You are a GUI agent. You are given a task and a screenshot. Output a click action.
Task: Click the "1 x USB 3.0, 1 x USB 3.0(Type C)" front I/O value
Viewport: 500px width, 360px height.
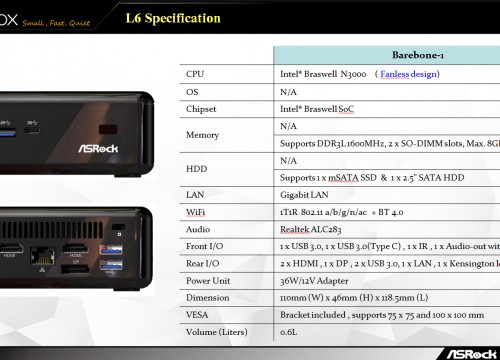[x=390, y=246]
